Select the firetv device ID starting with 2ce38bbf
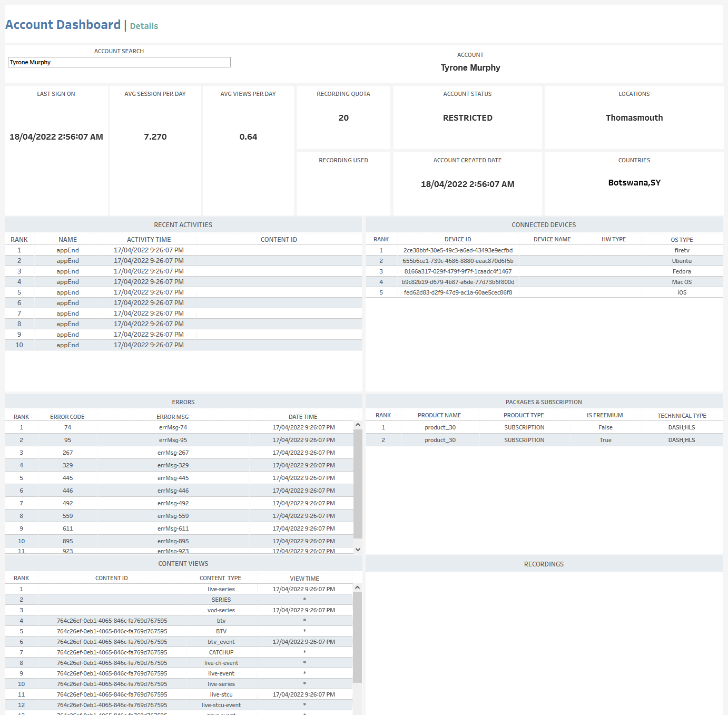This screenshot has height=715, width=728. coord(458,250)
